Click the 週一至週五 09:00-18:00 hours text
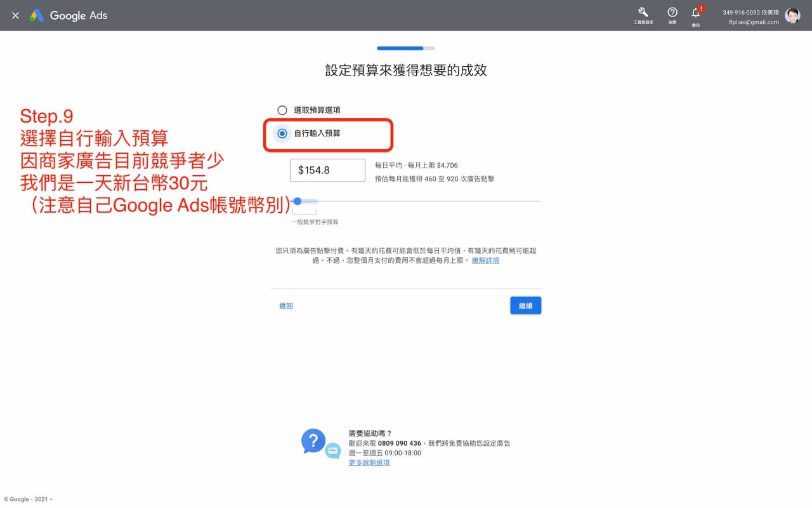Image resolution: width=812 pixels, height=508 pixels. [385, 453]
